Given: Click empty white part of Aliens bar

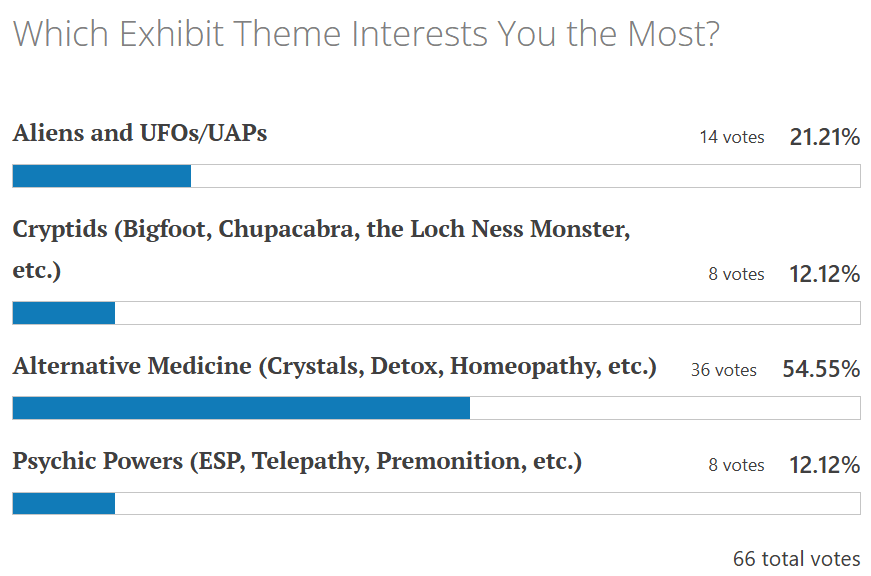Looking at the screenshot, I should 525,176.
